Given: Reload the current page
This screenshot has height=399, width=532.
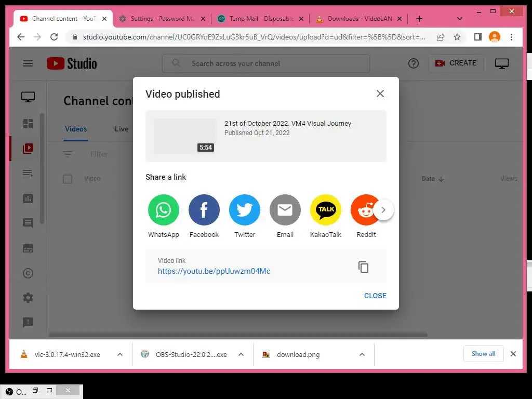Looking at the screenshot, I should (x=54, y=37).
